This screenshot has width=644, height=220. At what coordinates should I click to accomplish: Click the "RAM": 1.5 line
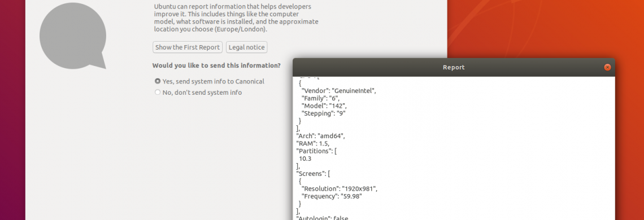pyautogui.click(x=312, y=143)
